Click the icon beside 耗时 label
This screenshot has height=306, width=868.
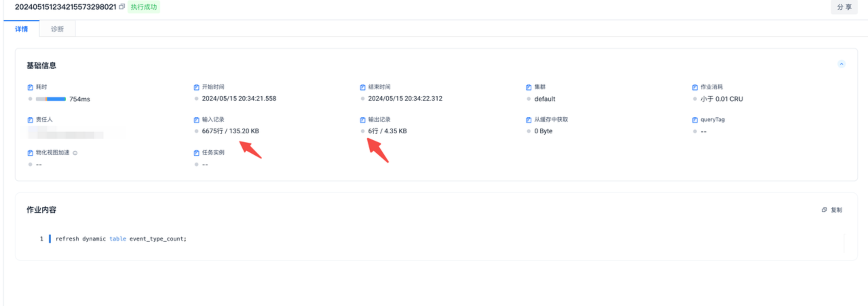click(30, 88)
